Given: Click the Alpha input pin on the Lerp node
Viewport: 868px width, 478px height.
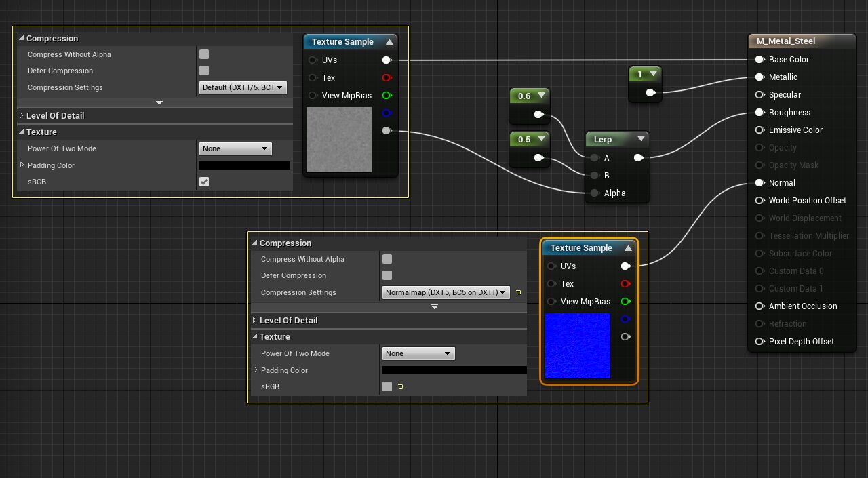Looking at the screenshot, I should pyautogui.click(x=595, y=193).
